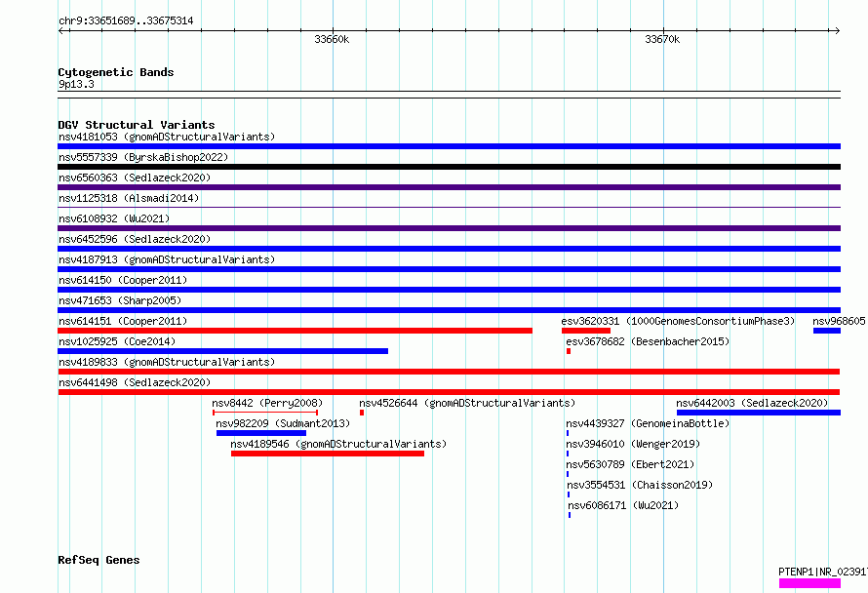Click the 33660k ruler tick label

pos(332,39)
